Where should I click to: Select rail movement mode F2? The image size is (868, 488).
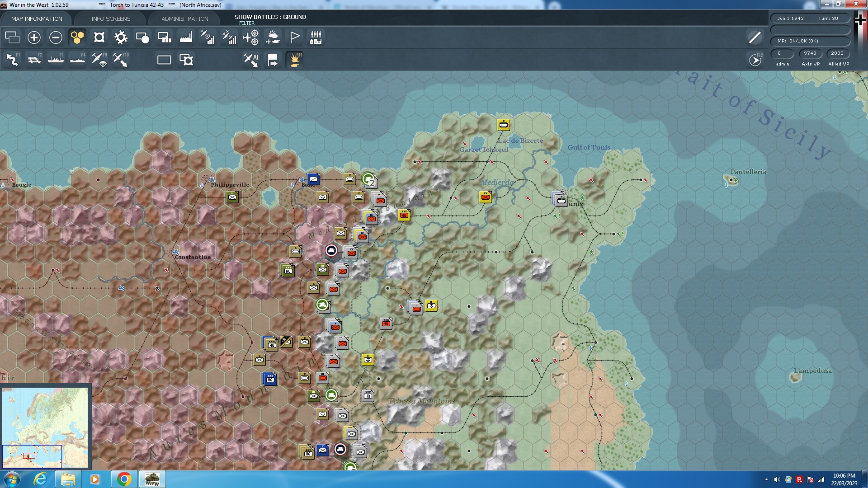coord(34,60)
